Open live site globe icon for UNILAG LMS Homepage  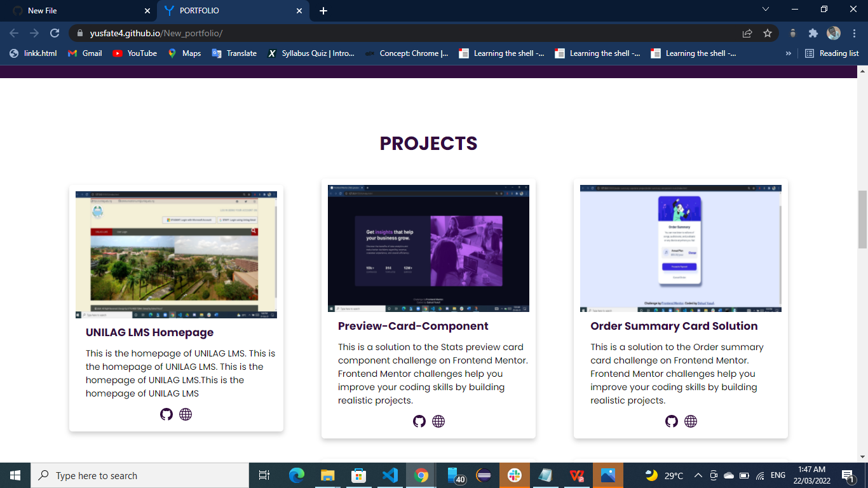(x=186, y=414)
